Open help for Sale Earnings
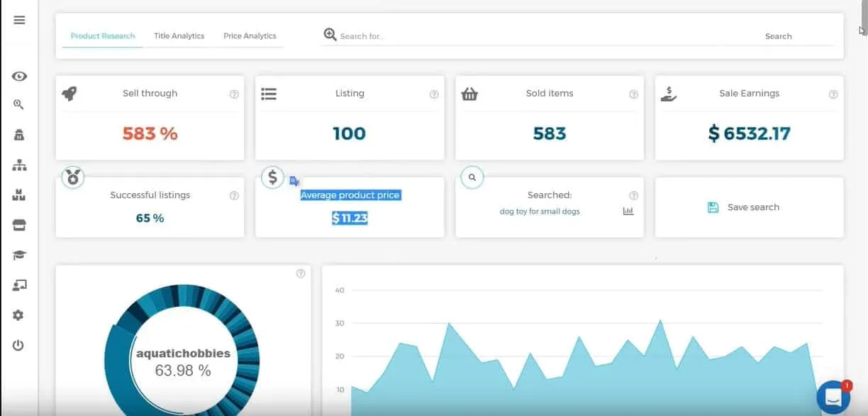868x416 pixels. pyautogui.click(x=833, y=94)
